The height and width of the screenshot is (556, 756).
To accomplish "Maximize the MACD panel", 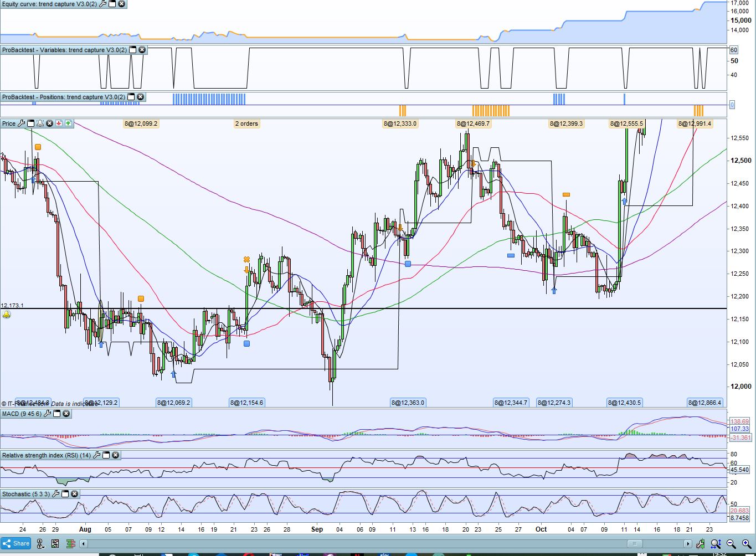I will coord(56,414).
